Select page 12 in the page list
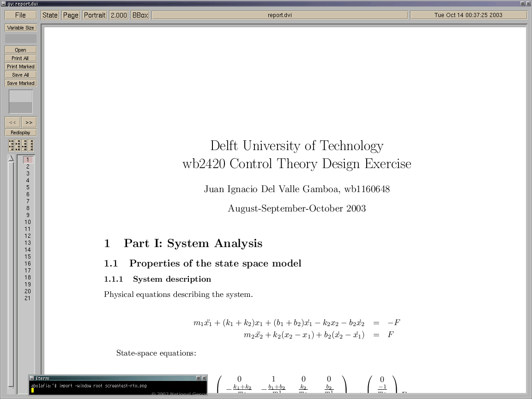Image resolution: width=532 pixels, height=399 pixels. pyautogui.click(x=28, y=236)
